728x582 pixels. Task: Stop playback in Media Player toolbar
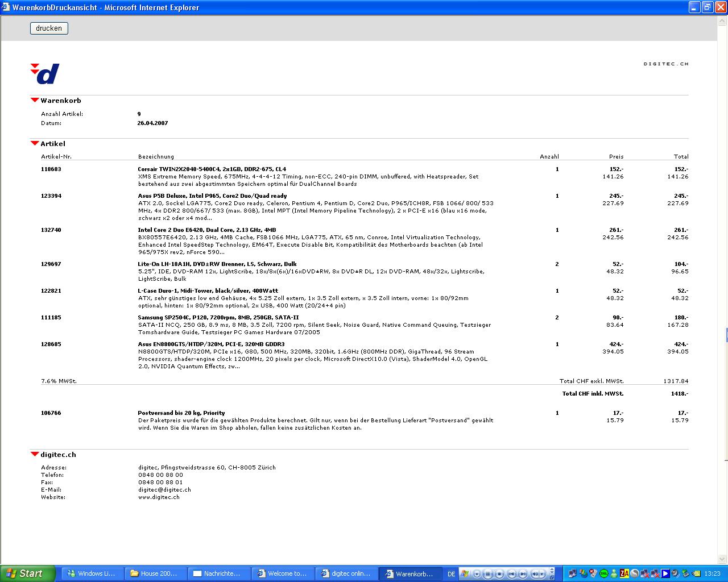tap(499, 574)
